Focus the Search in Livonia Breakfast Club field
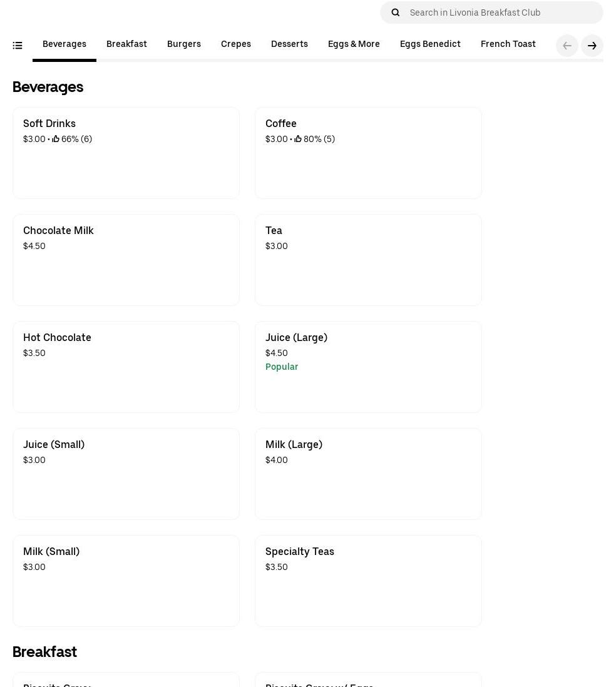This screenshot has height=687, width=616. 501,13
